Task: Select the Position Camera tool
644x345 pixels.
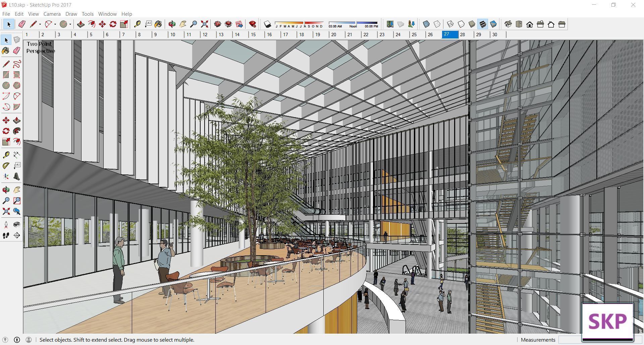Action: click(x=6, y=225)
